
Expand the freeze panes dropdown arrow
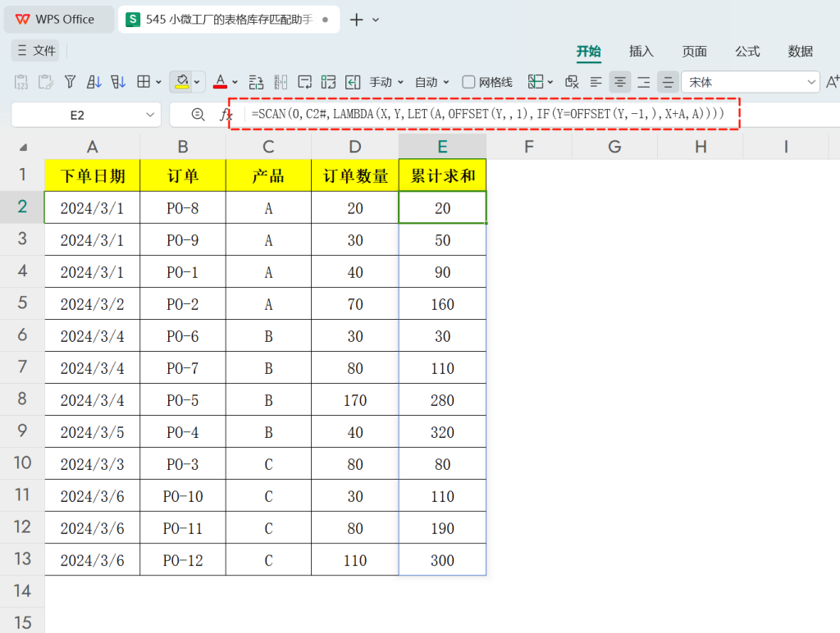click(x=550, y=83)
